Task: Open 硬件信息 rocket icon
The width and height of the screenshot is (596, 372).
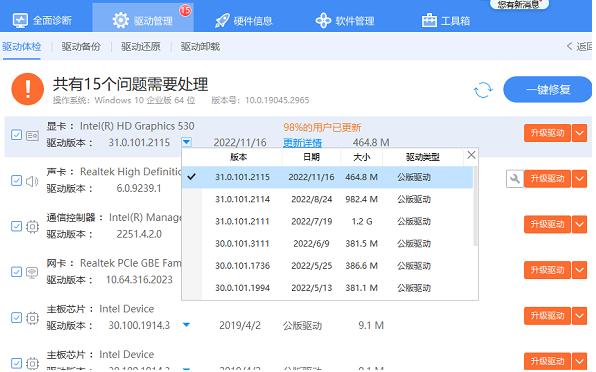Action: (x=222, y=21)
